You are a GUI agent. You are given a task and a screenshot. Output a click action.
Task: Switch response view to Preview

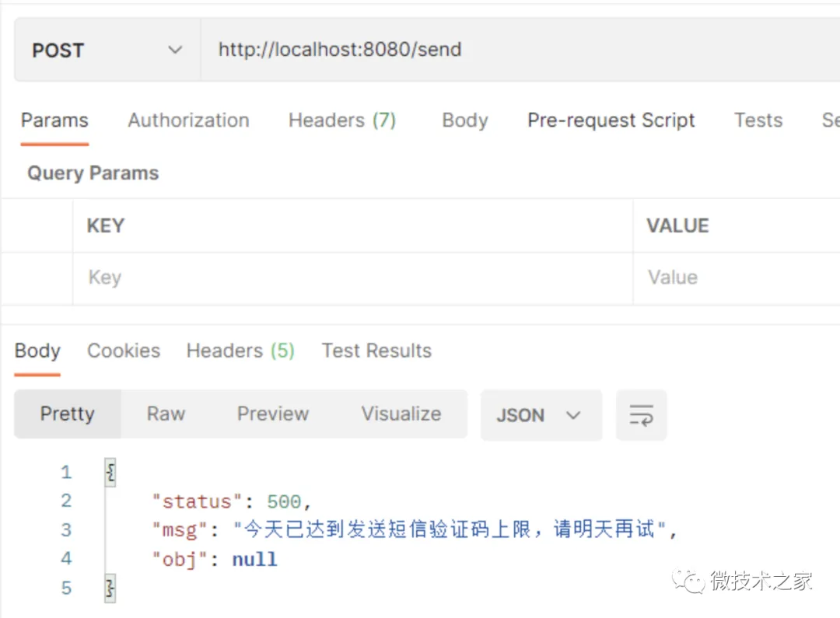(x=273, y=414)
